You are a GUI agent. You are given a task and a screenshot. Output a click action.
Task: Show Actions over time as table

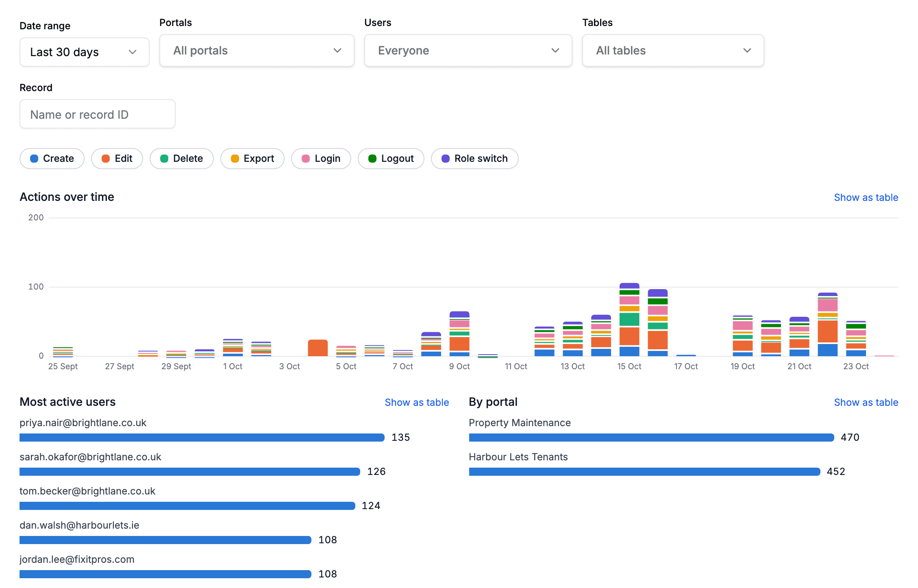click(866, 198)
